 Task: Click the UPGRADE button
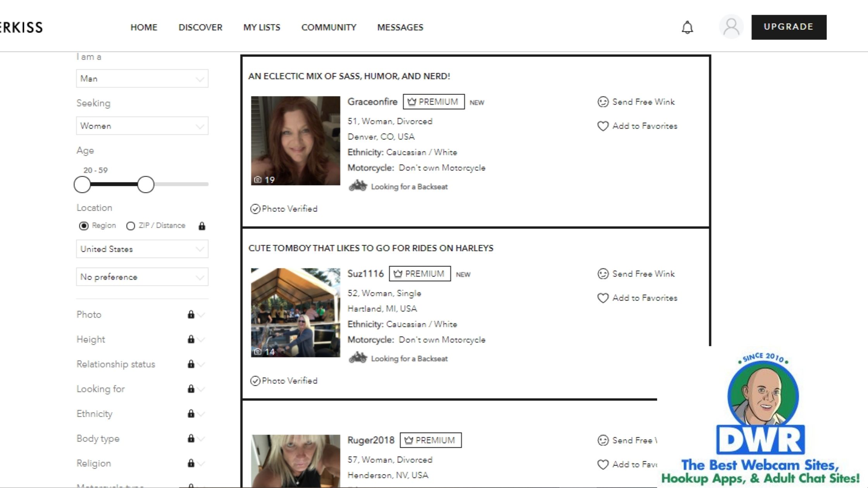tap(789, 27)
